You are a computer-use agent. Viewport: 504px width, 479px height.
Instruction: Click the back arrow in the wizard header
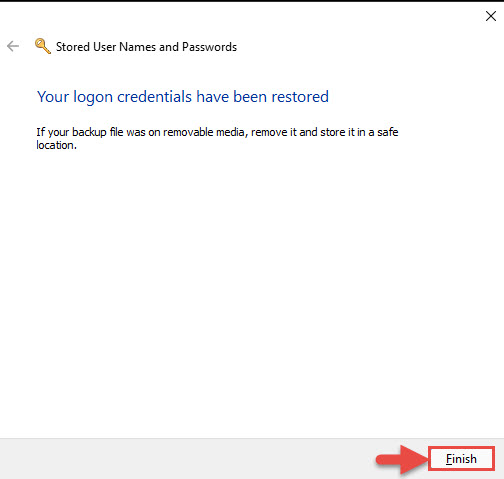[x=13, y=46]
